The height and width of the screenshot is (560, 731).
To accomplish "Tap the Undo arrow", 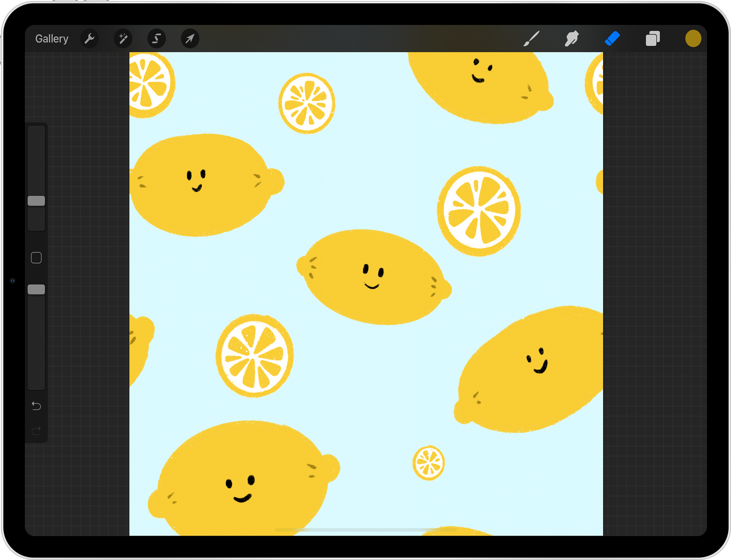I will tap(36, 406).
